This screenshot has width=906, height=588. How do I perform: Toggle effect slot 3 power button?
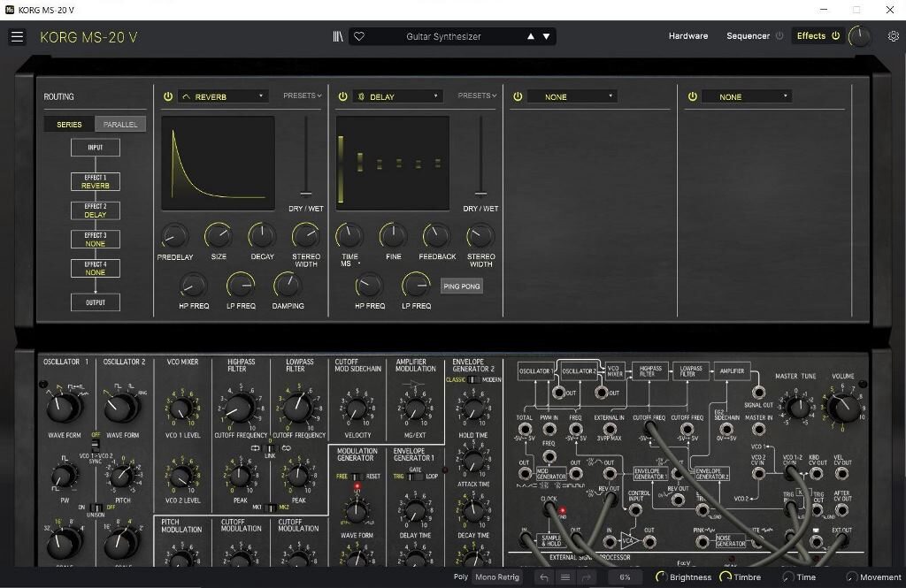[518, 96]
